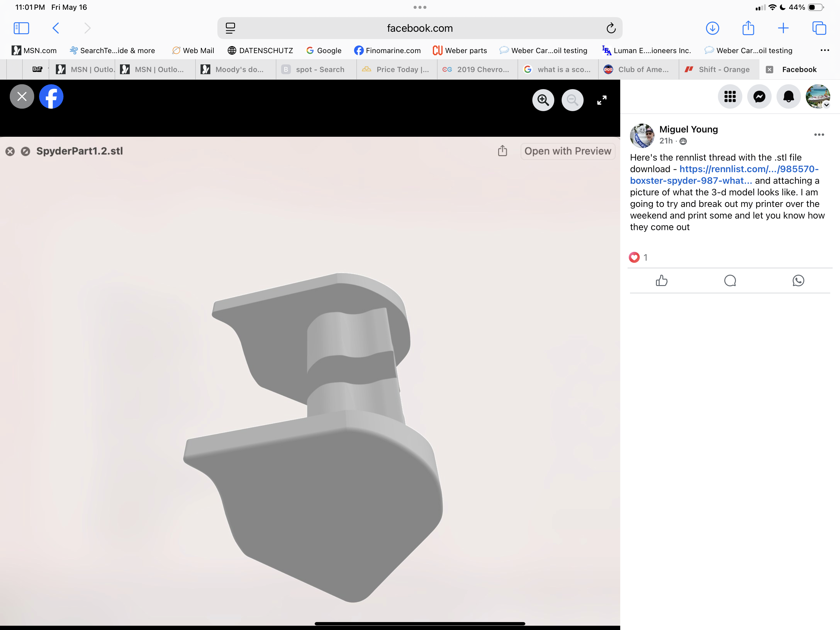The width and height of the screenshot is (840, 630).
Task: Switch to spot - Search tab
Action: point(316,70)
